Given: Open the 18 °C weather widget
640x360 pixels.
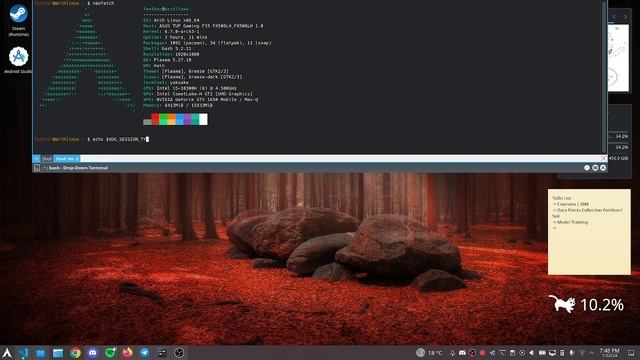Looking at the screenshot, I should click(x=430, y=353).
